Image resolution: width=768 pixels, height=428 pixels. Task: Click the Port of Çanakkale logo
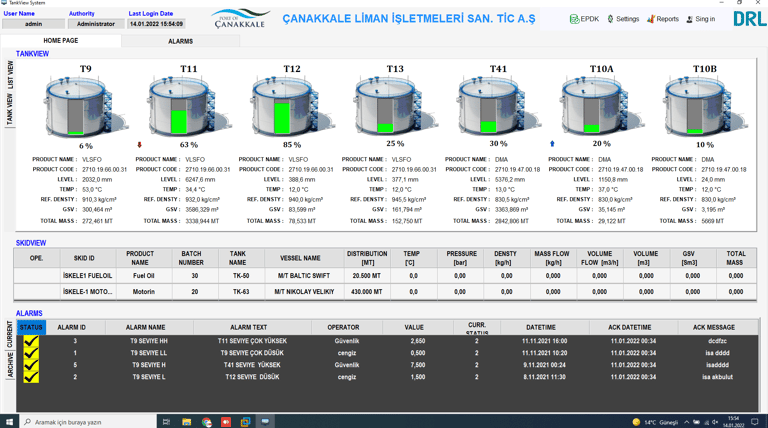(x=240, y=19)
